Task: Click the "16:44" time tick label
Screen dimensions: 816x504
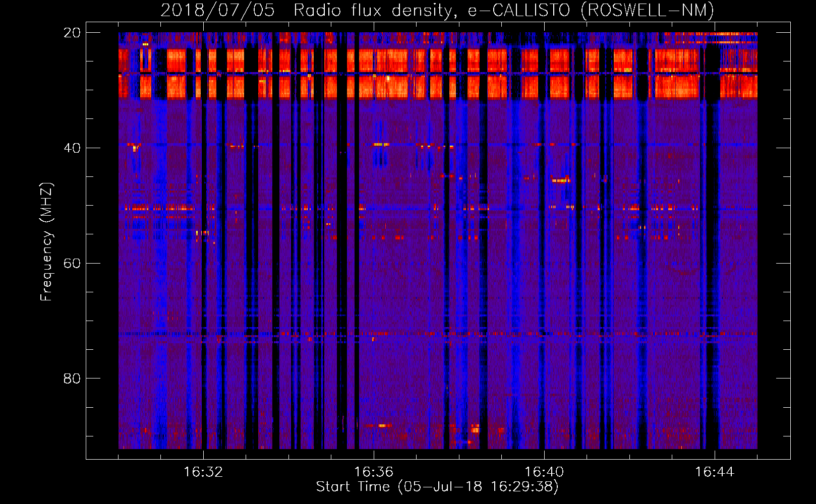Action: pyautogui.click(x=715, y=472)
